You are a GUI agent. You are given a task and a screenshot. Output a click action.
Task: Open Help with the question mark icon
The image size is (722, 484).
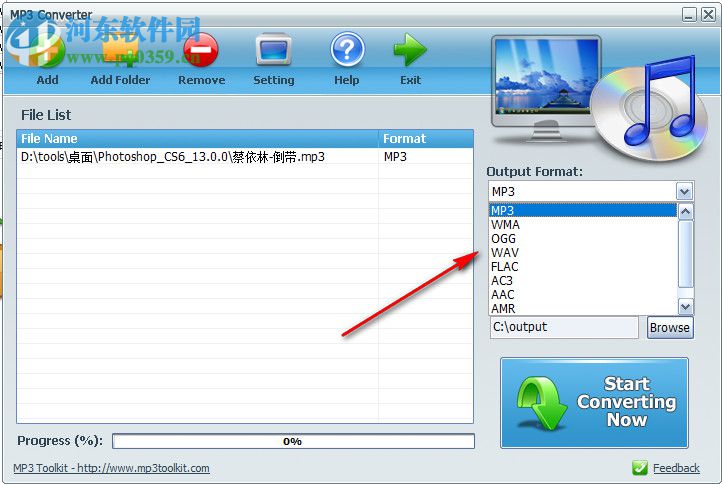(347, 49)
